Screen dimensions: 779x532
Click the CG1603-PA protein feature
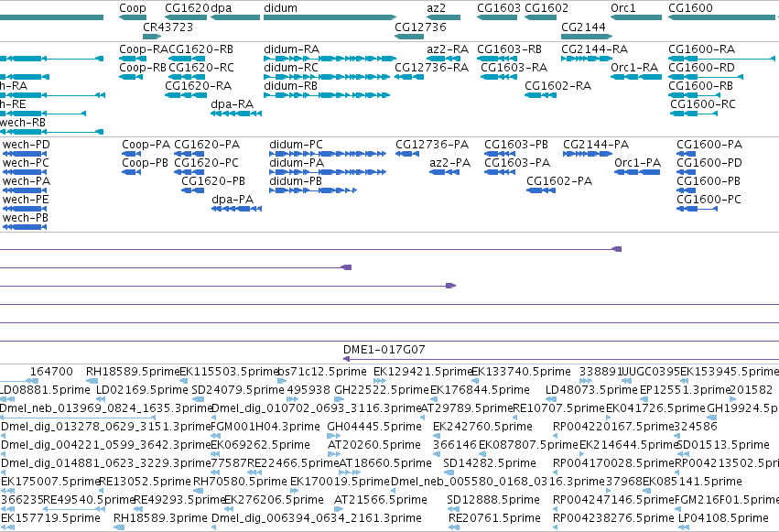coord(500,172)
